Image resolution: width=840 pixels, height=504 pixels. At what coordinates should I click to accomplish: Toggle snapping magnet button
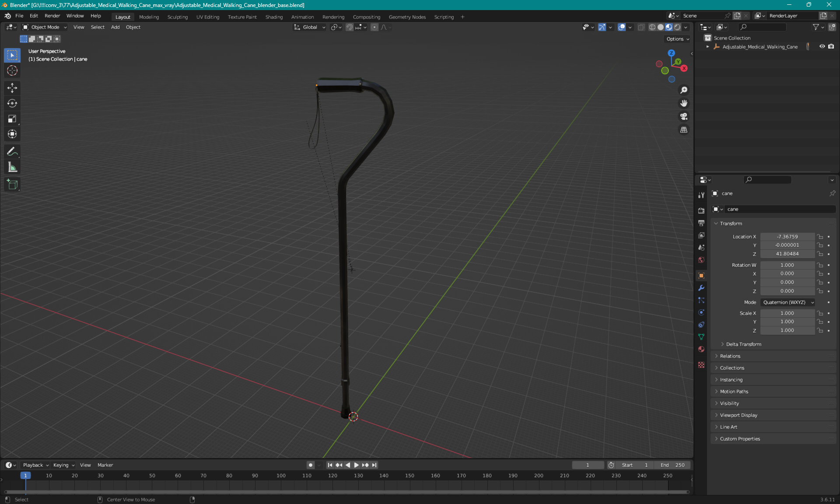point(349,27)
